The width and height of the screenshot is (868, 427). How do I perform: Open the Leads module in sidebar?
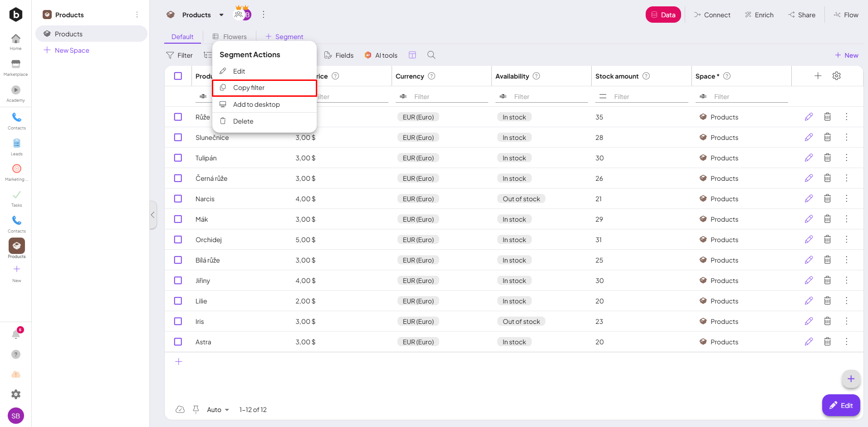16,146
